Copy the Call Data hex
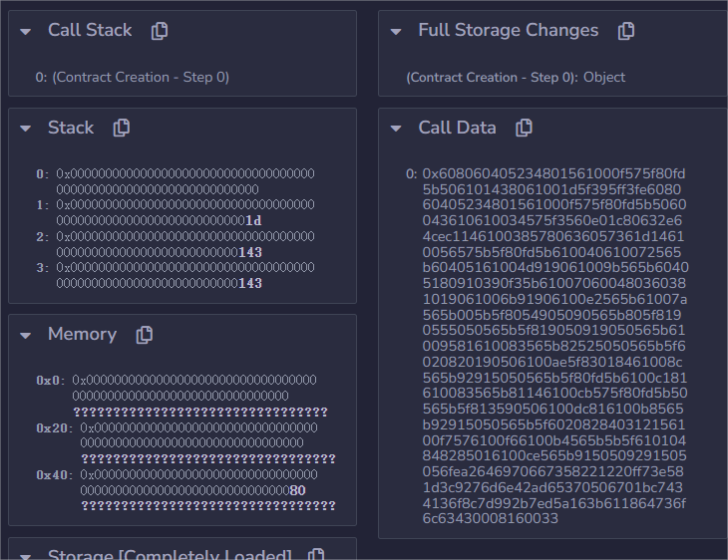728x560 pixels. pos(524,128)
